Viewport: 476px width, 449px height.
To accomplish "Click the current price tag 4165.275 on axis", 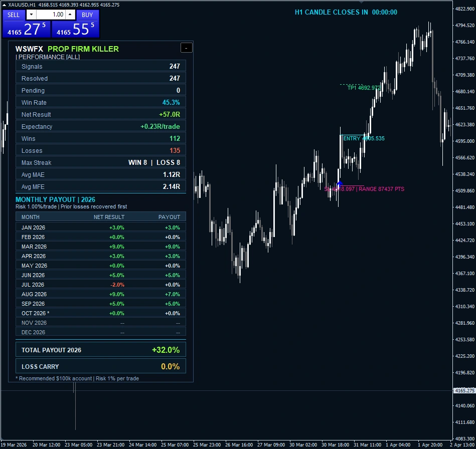I will pos(464,391).
